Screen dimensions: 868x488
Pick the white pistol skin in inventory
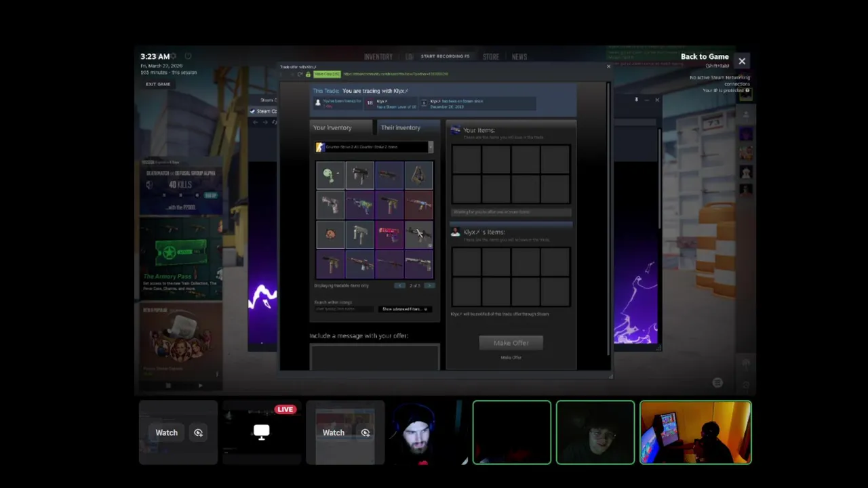330,205
